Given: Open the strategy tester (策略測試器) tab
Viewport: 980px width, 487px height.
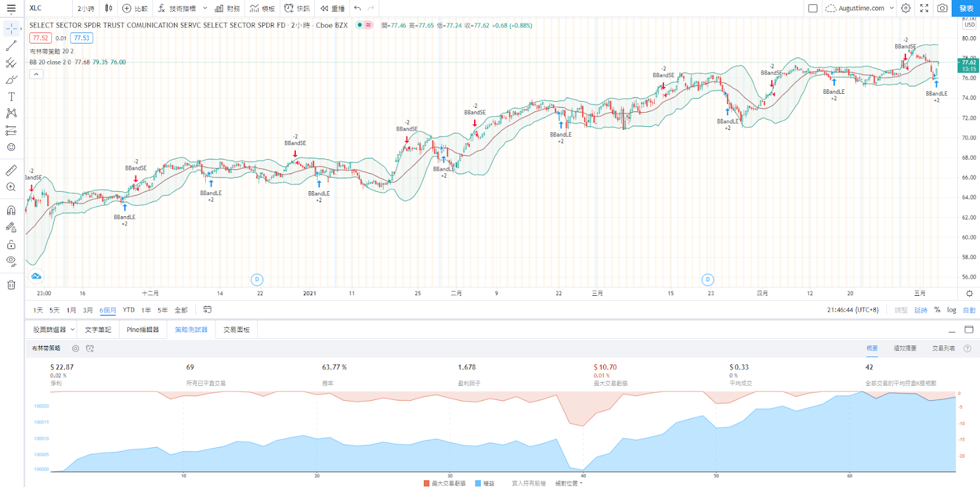Looking at the screenshot, I should 191,330.
